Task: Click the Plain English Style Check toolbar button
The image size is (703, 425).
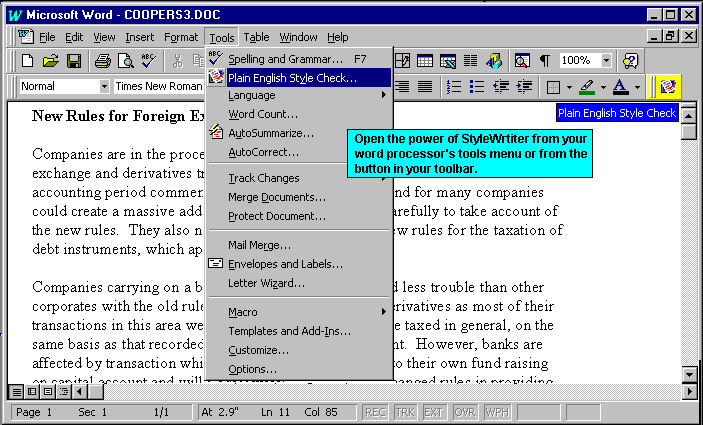Action: click(667, 87)
